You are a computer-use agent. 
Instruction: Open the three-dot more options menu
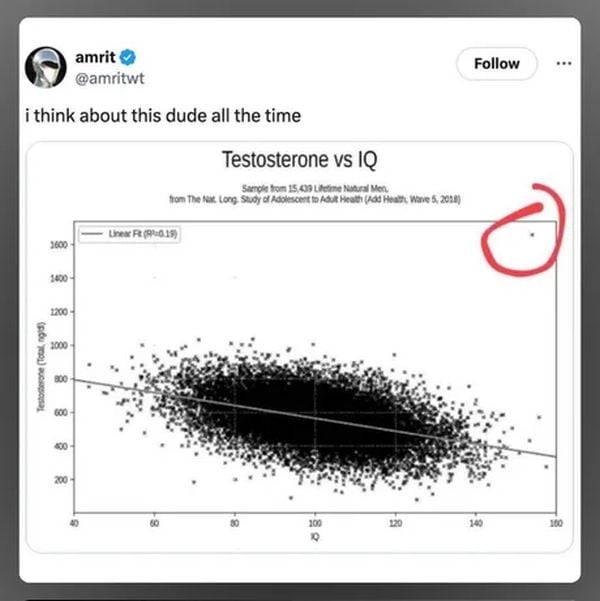click(564, 64)
